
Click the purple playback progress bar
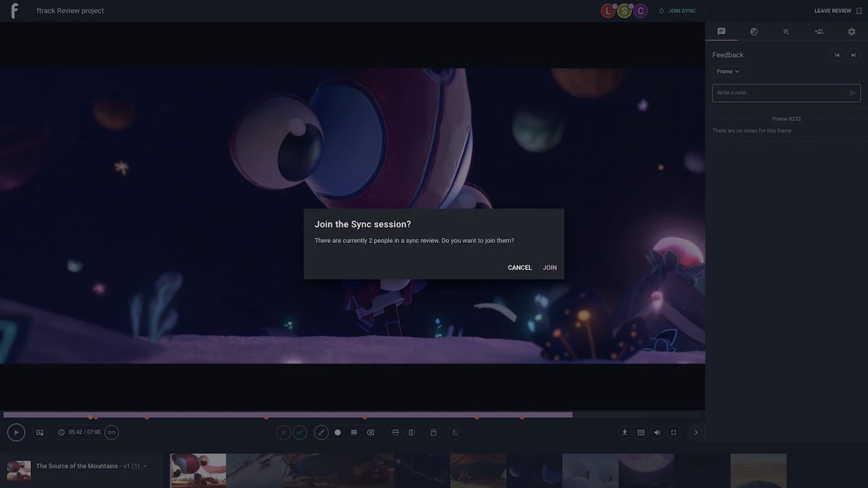coord(288,415)
